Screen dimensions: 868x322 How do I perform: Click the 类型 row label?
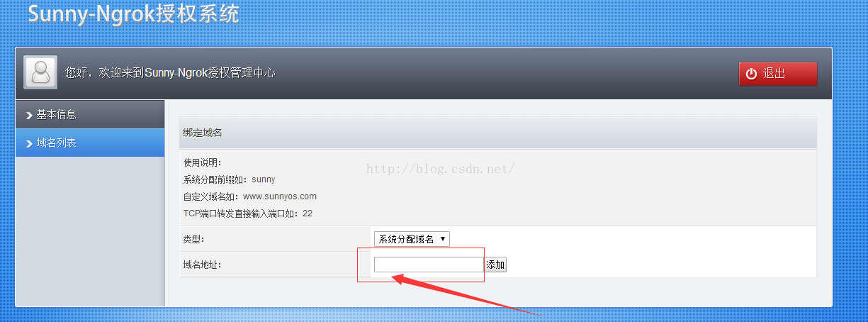tap(194, 240)
